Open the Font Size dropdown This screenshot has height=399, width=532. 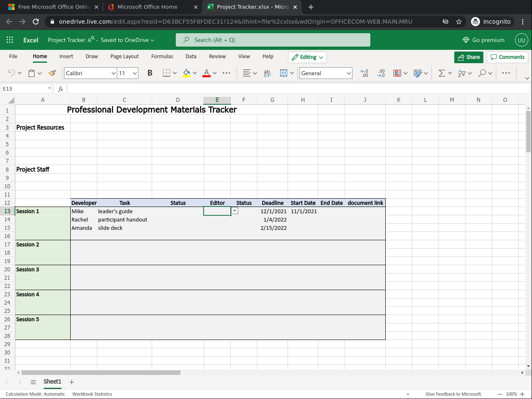[x=136, y=73]
